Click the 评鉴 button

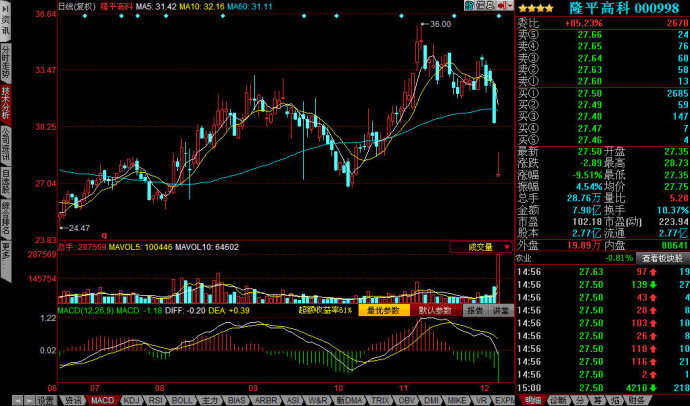(499, 311)
